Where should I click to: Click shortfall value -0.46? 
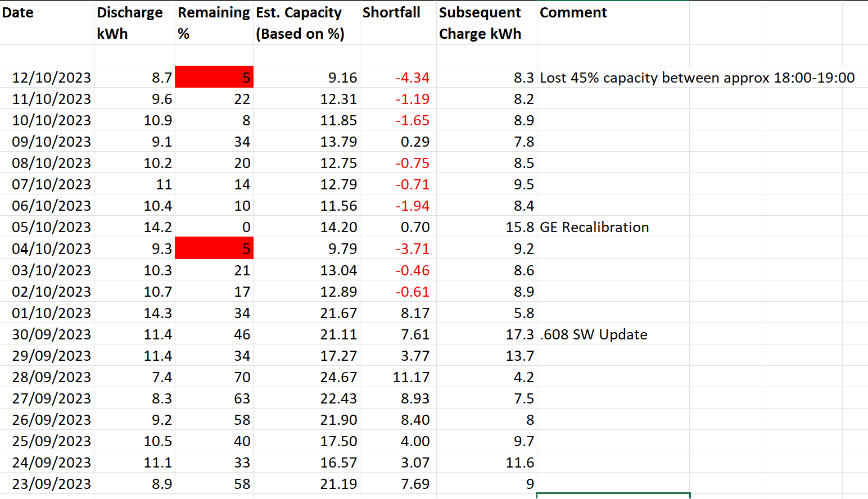(398, 270)
